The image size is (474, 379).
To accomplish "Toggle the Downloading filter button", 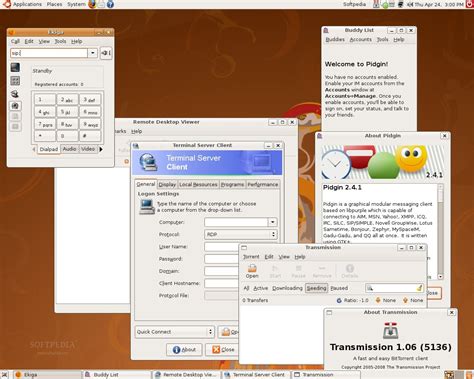I will point(287,288).
